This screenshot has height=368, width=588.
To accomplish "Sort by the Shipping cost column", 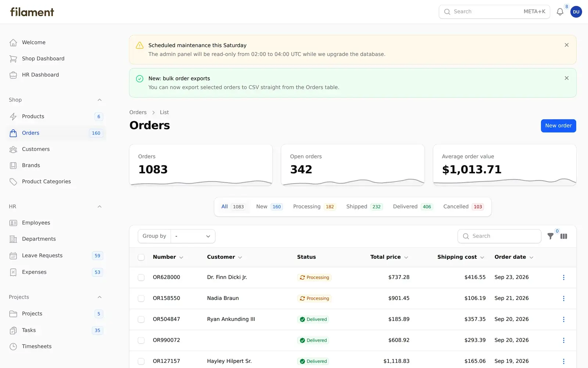I will (461, 257).
